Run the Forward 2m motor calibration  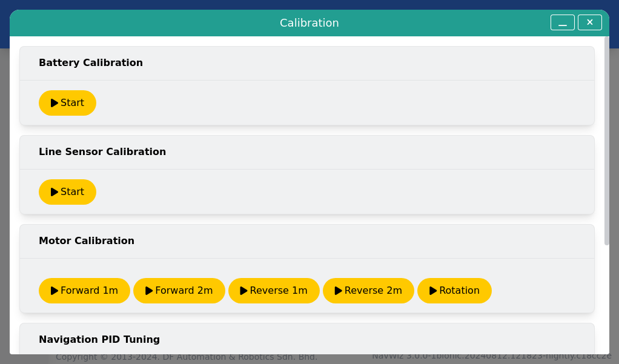[x=179, y=291]
